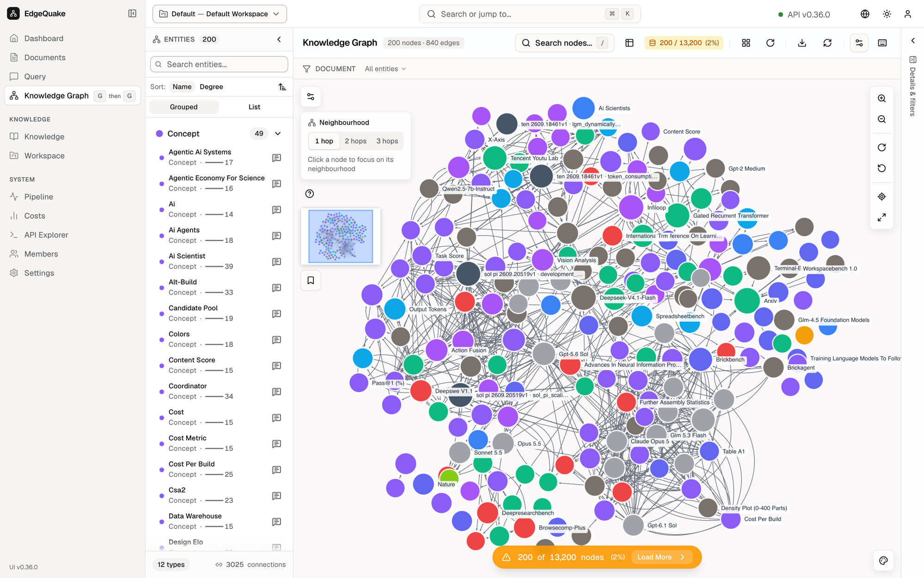Viewport: 924px width, 578px height.
Task: Click the zoom out magnifier icon
Action: [x=881, y=119]
